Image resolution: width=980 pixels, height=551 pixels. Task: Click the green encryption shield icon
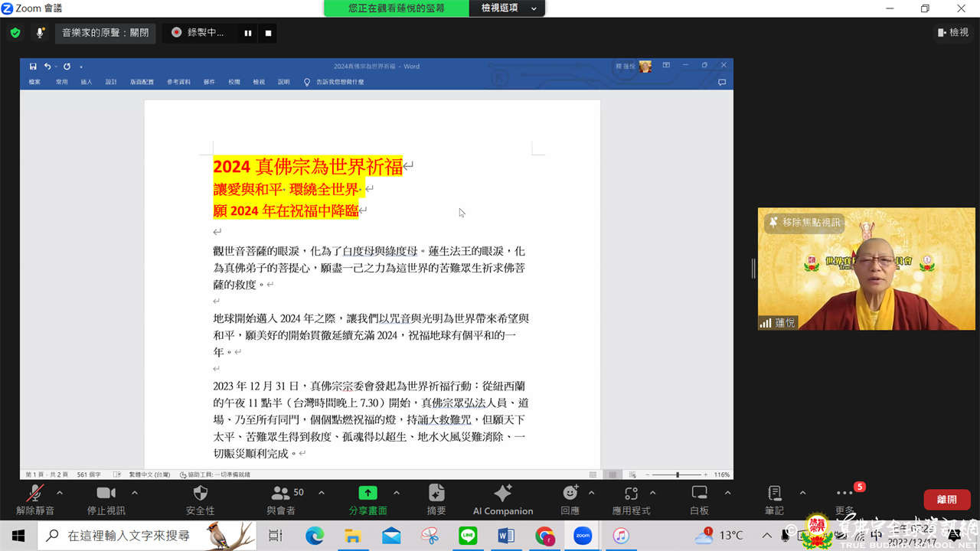click(x=15, y=33)
